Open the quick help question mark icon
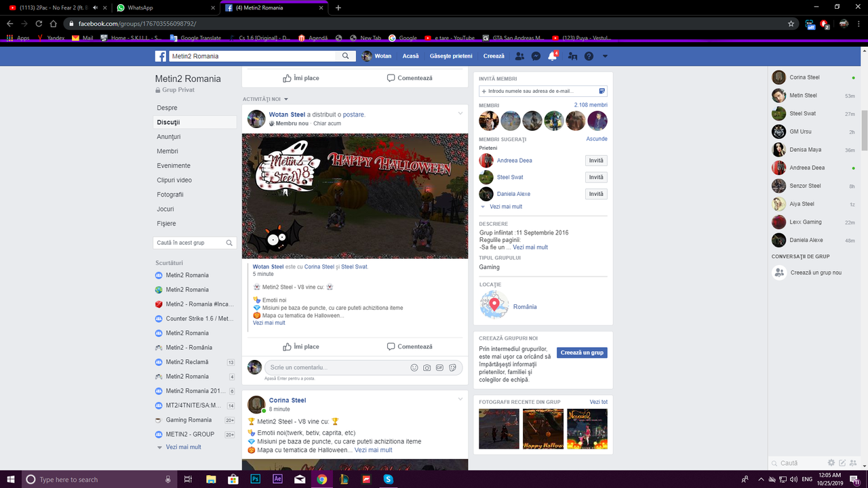 (x=589, y=56)
